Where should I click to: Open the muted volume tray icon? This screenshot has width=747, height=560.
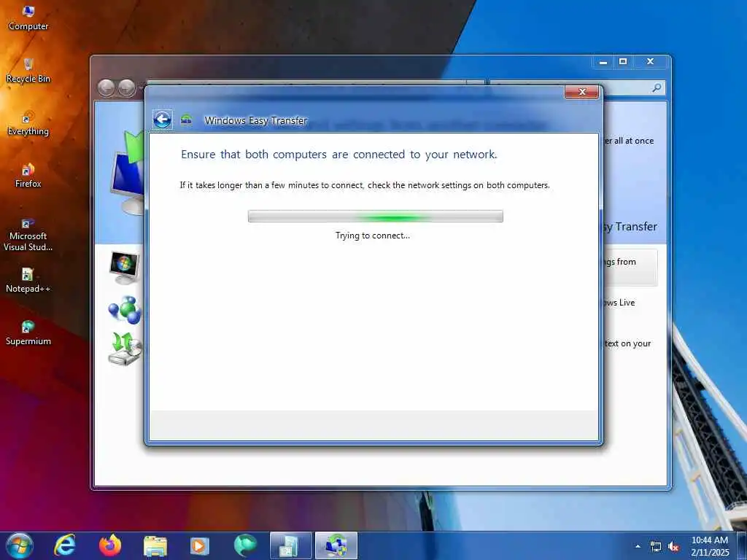pyautogui.click(x=673, y=547)
